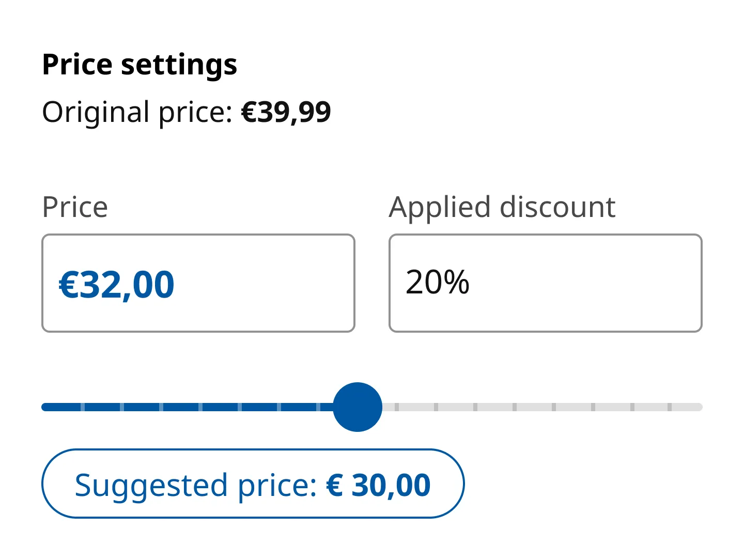Click the 20% value text
744x560 pixels.
tap(437, 282)
